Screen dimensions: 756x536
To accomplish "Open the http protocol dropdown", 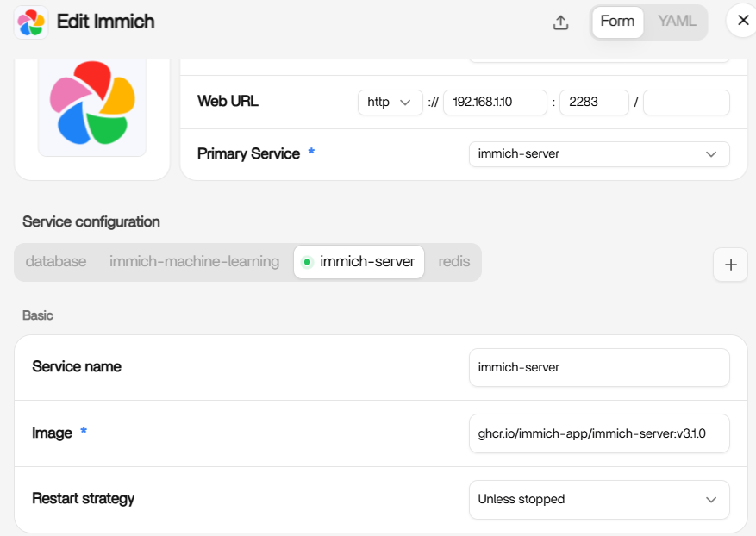I will pyautogui.click(x=390, y=103).
